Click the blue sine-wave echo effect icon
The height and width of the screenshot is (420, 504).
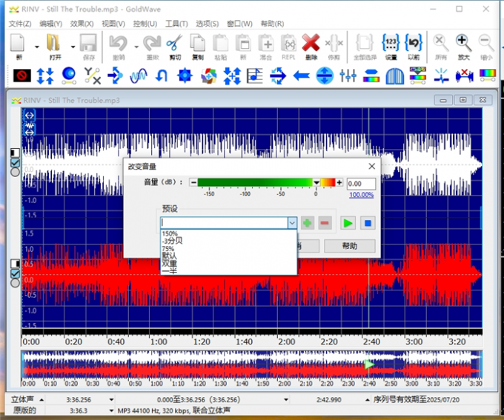coord(139,76)
